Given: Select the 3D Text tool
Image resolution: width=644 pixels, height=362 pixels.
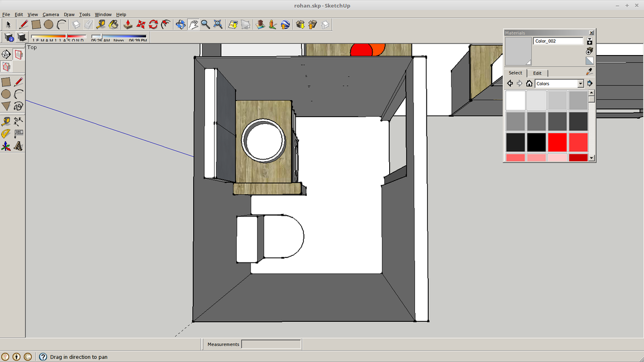Looking at the screenshot, I should 18,146.
